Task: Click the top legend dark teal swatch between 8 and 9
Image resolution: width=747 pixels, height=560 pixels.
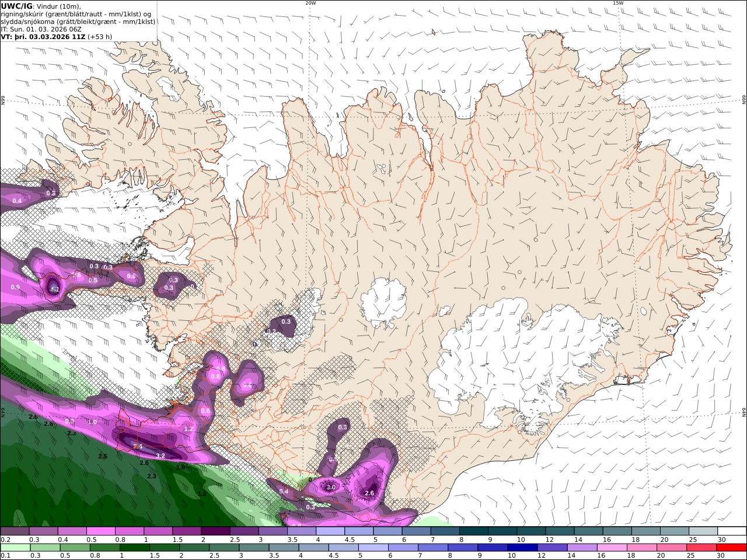Action: [x=474, y=531]
